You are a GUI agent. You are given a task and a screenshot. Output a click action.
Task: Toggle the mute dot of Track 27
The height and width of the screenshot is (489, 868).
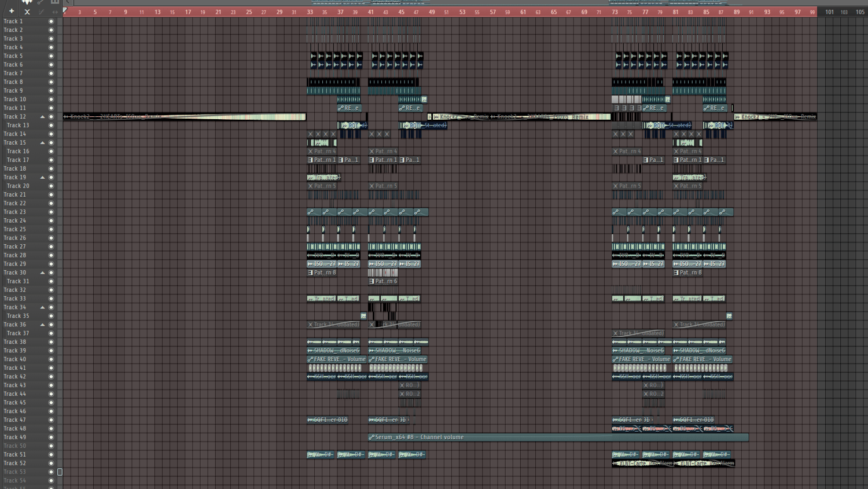[51, 247]
